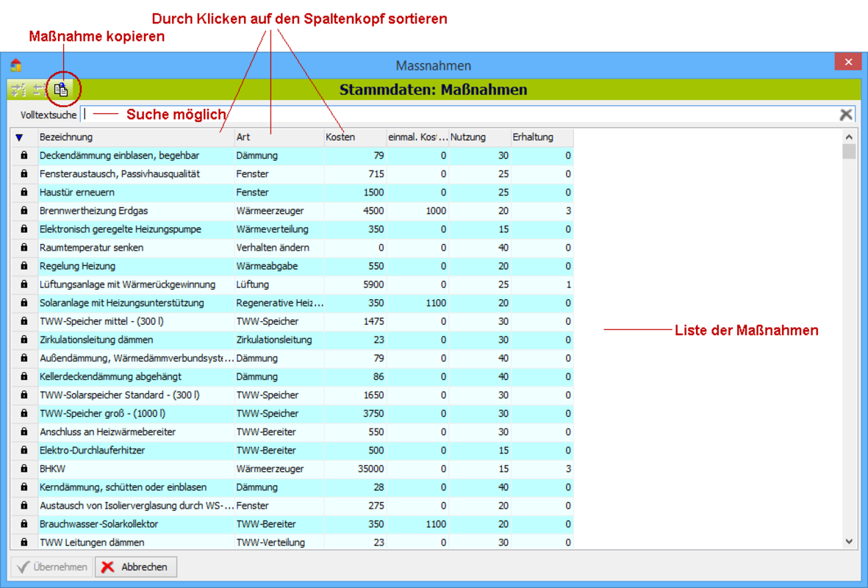Click lock icon beside Kellerdeckendämmung abgehängt

point(24,376)
